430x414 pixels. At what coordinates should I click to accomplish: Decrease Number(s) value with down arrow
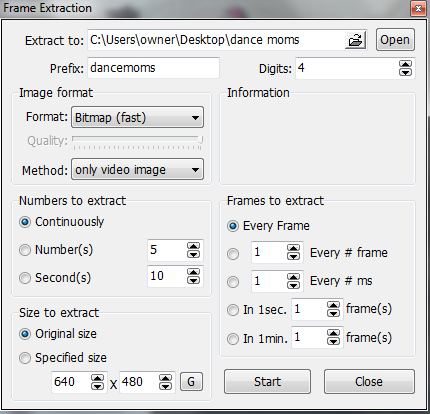tap(193, 254)
